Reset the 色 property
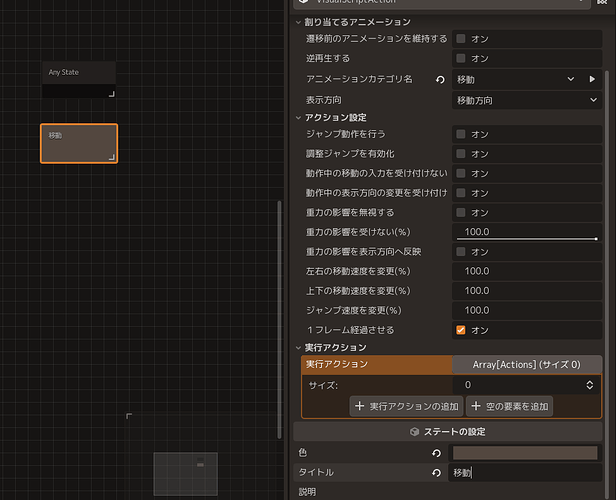Image resolution: width=616 pixels, height=500 pixels. pos(436,453)
